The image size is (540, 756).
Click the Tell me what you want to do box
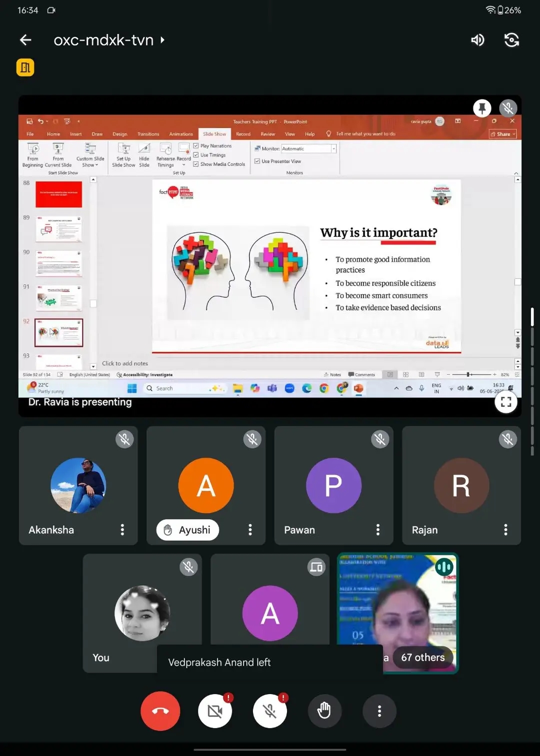[x=365, y=134]
